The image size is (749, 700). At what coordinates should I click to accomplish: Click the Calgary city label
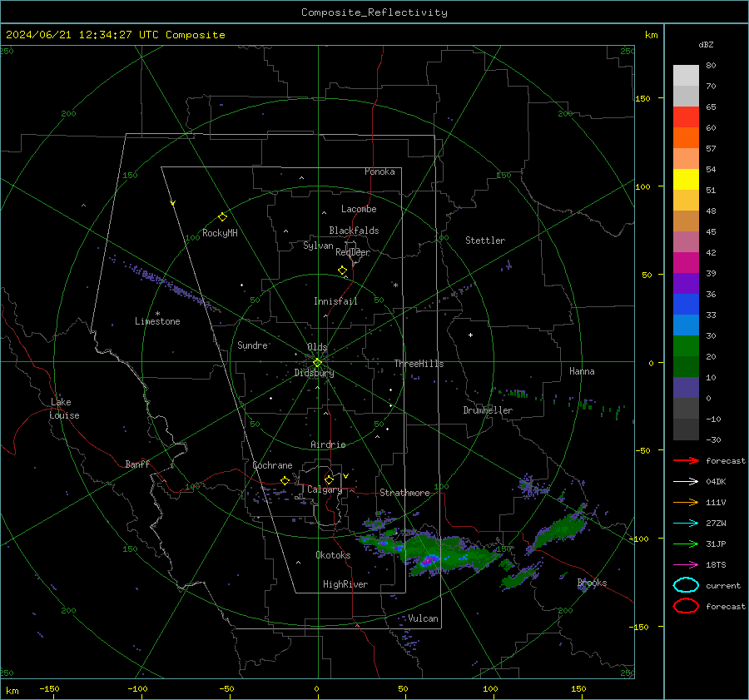coord(325,489)
